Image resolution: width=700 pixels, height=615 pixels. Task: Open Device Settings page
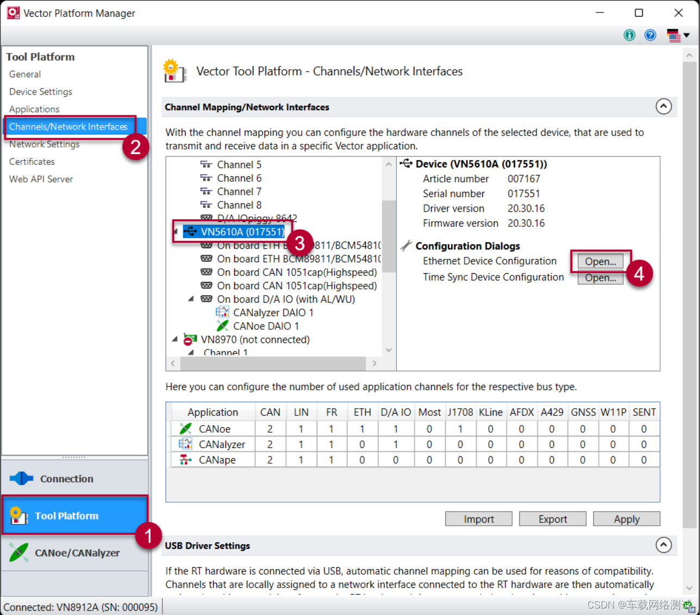[41, 91]
